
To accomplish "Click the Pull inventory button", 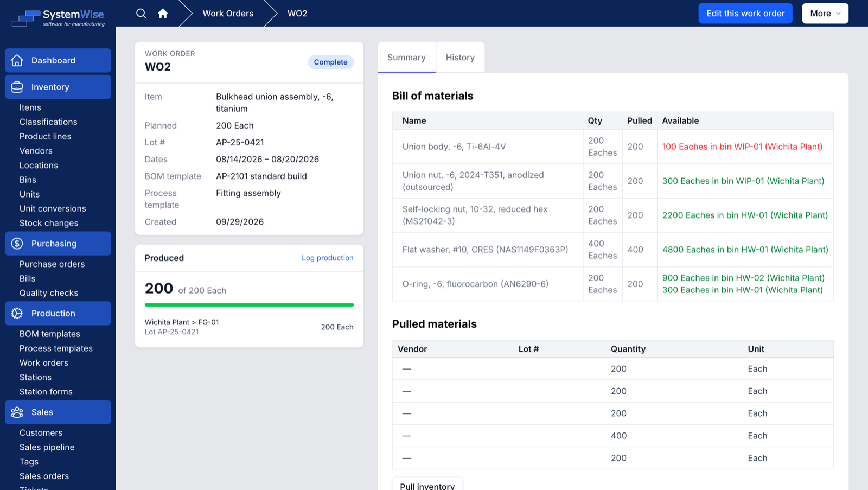I will pyautogui.click(x=427, y=485).
